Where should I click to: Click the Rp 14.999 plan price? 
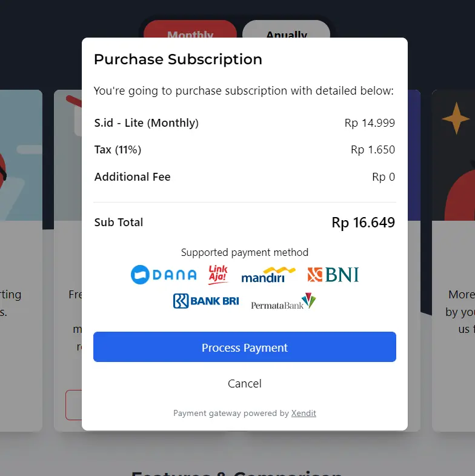[370, 123]
